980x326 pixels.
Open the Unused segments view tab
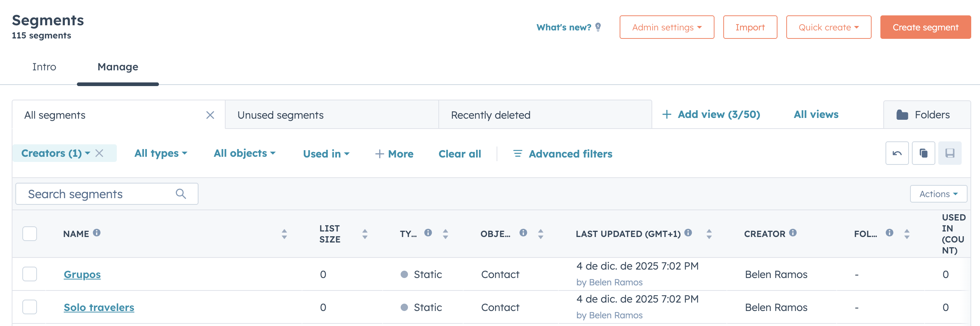[x=281, y=115]
